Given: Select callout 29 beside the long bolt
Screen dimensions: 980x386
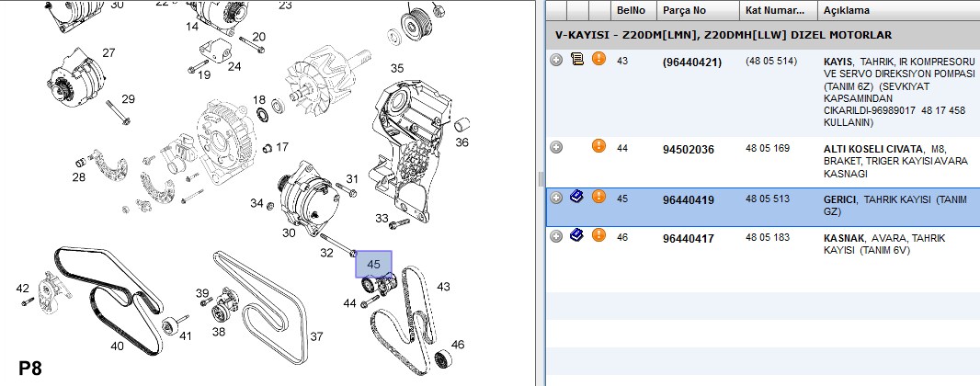Looking at the screenshot, I should click(128, 98).
